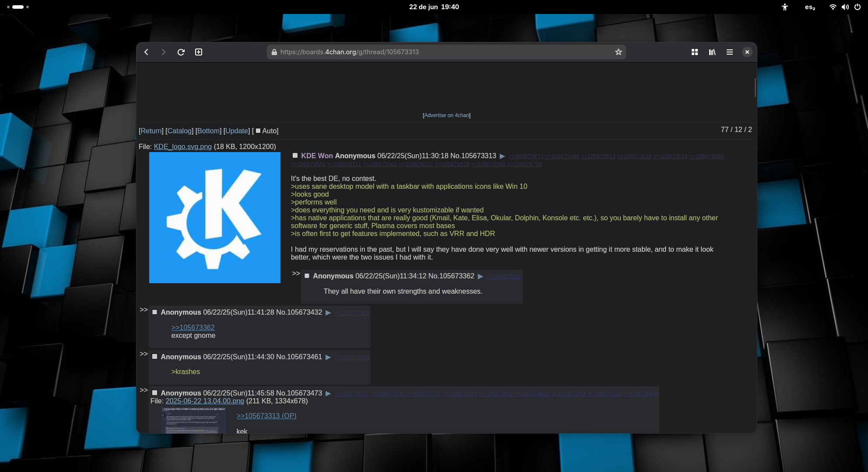Click the Update thread link

tap(237, 131)
